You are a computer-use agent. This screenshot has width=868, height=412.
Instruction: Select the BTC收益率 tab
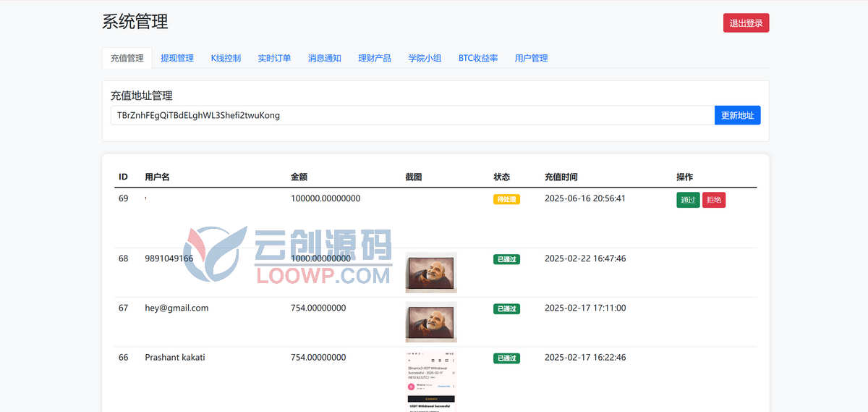(x=478, y=58)
